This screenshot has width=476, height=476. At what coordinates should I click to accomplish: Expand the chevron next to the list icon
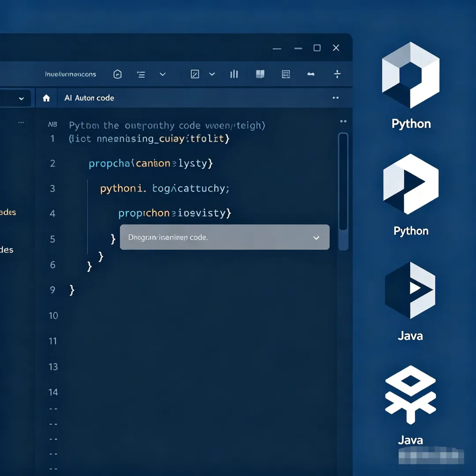[x=163, y=74]
